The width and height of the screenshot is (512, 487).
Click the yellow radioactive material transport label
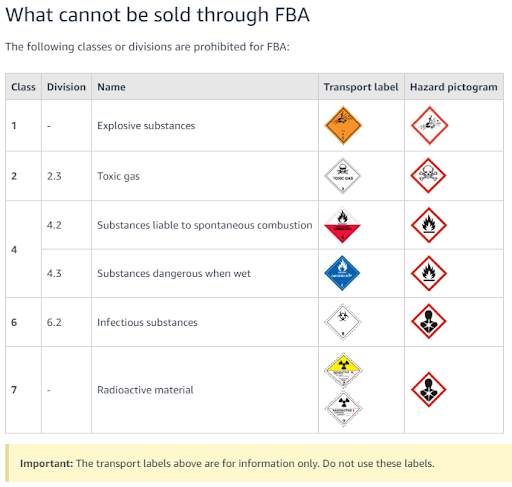[343, 371]
